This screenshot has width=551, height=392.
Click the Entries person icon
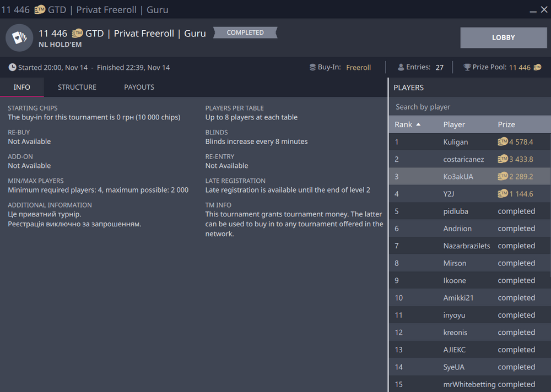[401, 67]
